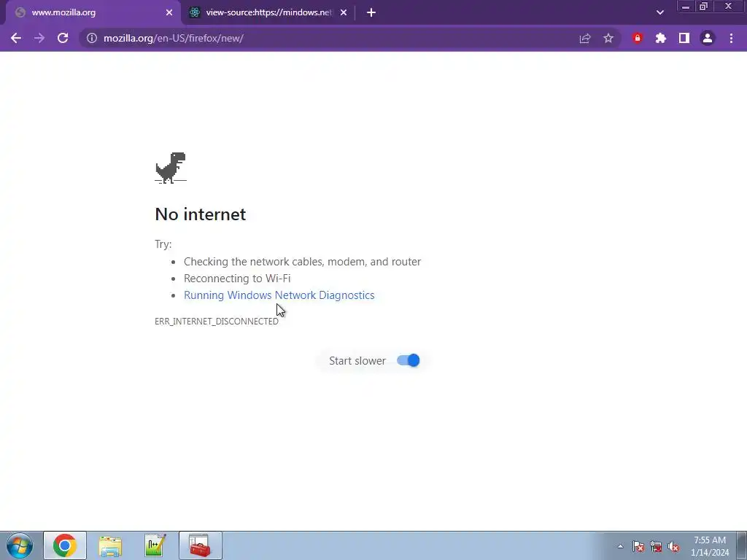
Task: Open File Explorer from the taskbar
Action: click(110, 545)
